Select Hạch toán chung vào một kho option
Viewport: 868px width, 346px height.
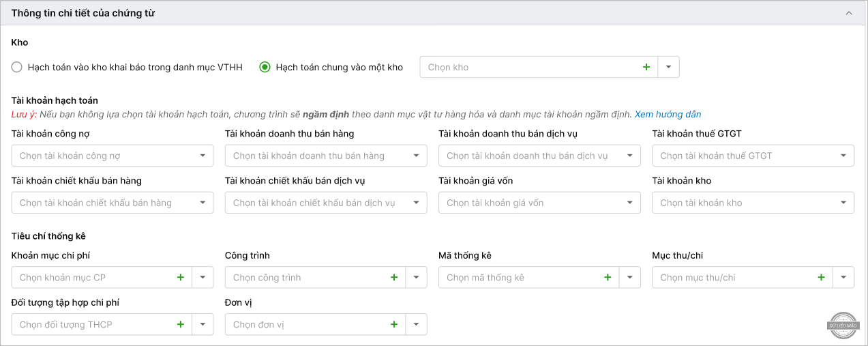coord(265,67)
